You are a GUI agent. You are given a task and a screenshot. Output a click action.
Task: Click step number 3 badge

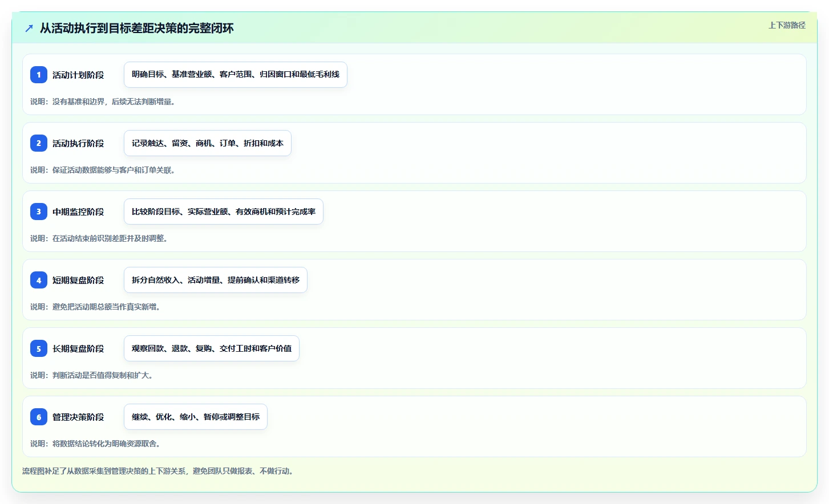[39, 212]
